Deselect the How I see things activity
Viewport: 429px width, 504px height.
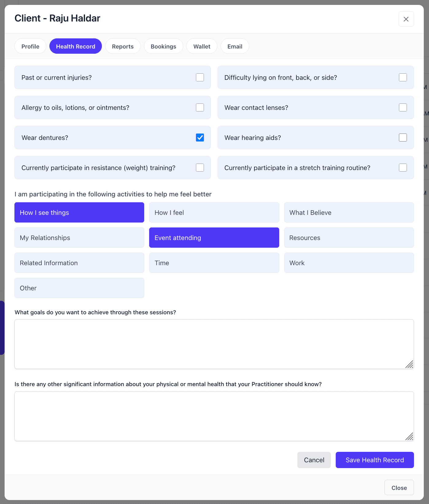(79, 212)
